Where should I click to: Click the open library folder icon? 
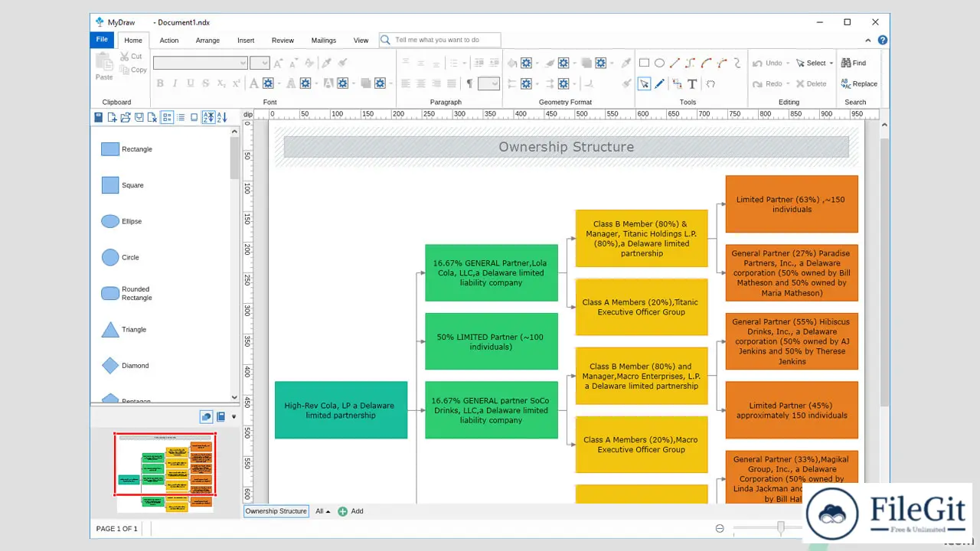click(126, 117)
